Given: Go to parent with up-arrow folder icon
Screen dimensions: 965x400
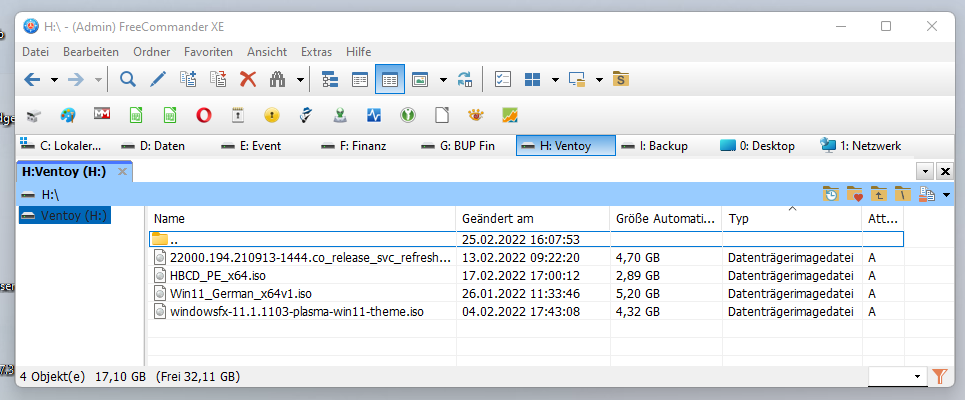Looking at the screenshot, I should 879,194.
